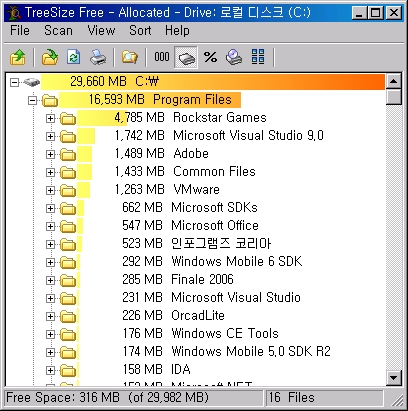
Task: Open the Help menu
Action: tap(177, 31)
